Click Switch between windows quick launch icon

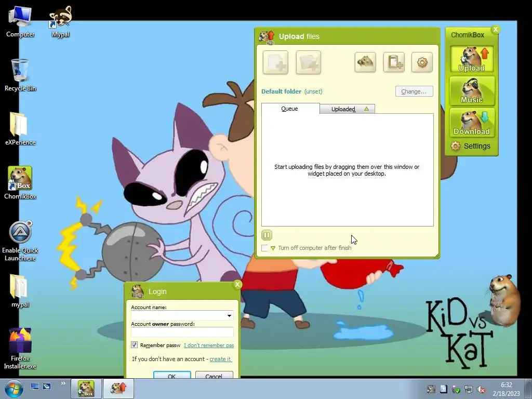pyautogui.click(x=46, y=386)
